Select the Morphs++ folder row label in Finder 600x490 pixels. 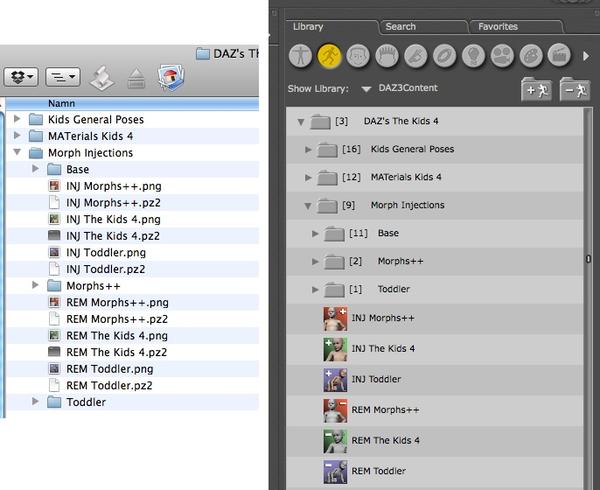coord(93,286)
